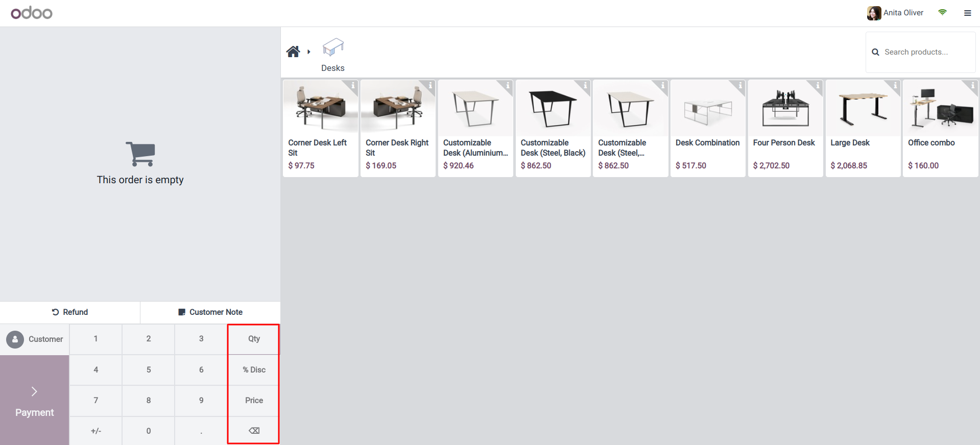Click the Refund button

pos(70,312)
